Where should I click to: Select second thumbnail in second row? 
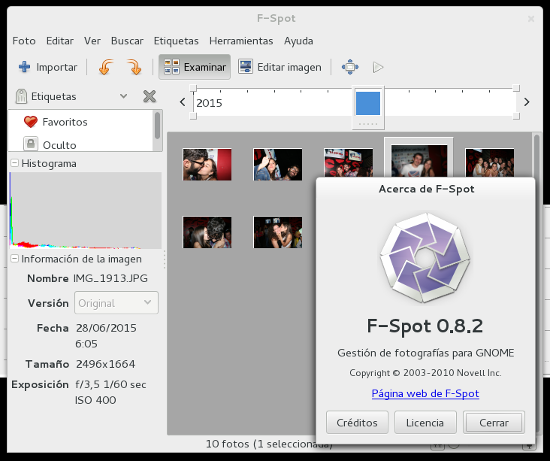pyautogui.click(x=278, y=232)
